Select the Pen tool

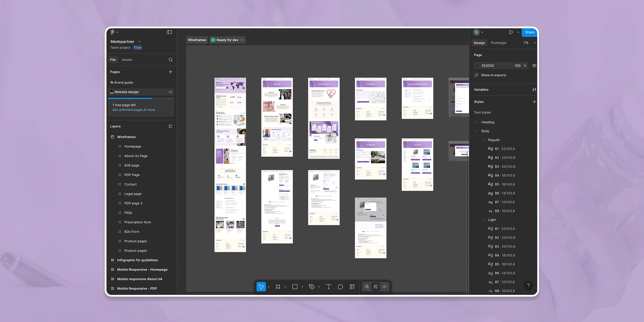click(312, 287)
